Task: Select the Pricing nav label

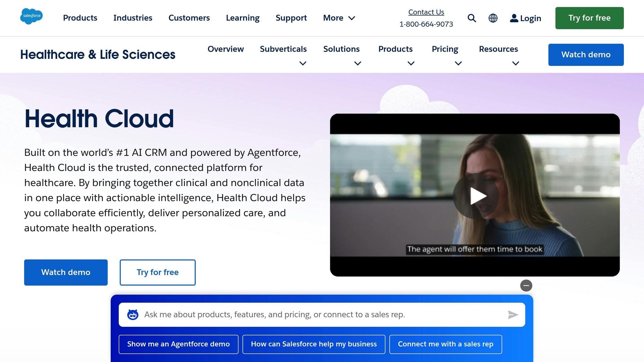Action: (445, 49)
